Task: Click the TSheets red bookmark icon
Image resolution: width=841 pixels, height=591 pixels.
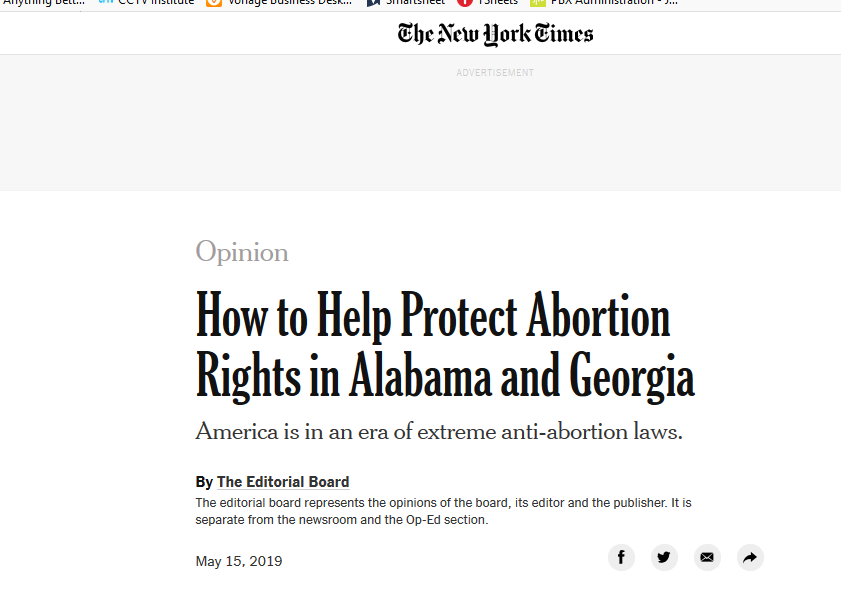Action: 464,3
